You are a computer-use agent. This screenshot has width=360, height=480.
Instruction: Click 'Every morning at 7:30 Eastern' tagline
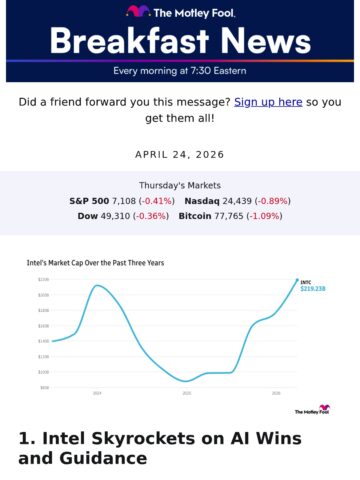(x=180, y=71)
